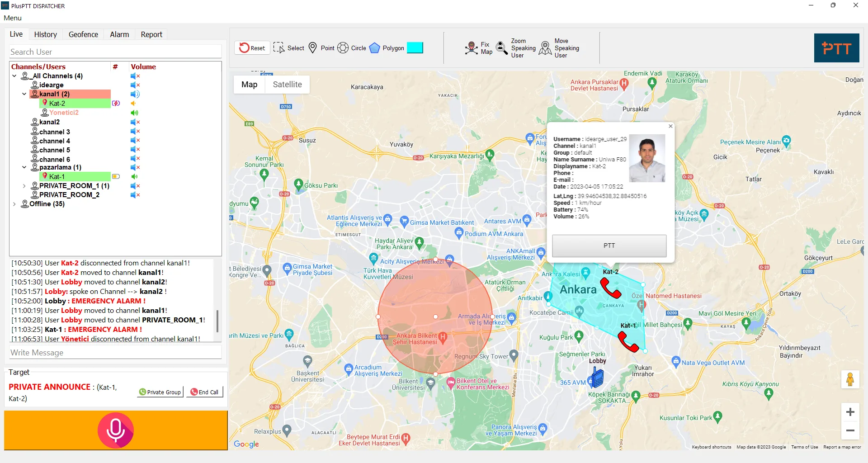Select Yonetici2 user row
Image resolution: width=868 pixels, height=463 pixels.
tap(60, 113)
